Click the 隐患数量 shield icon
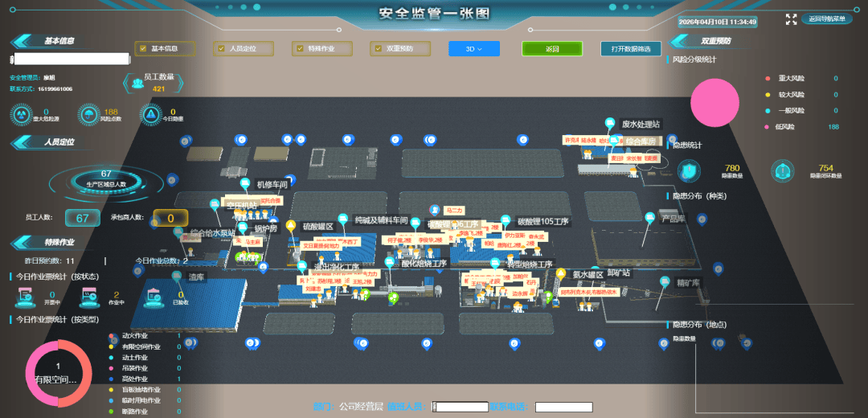This screenshot has width=868, height=418. [688, 170]
